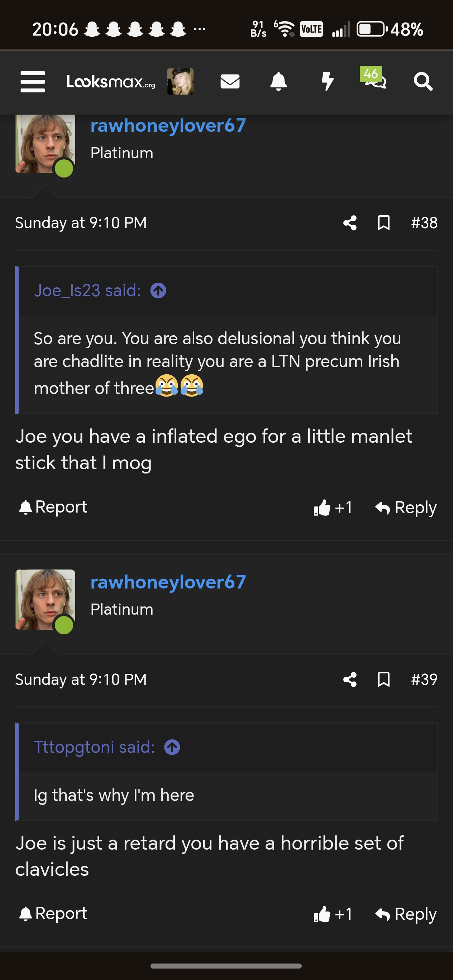
Task: Share post #38
Action: 350,223
